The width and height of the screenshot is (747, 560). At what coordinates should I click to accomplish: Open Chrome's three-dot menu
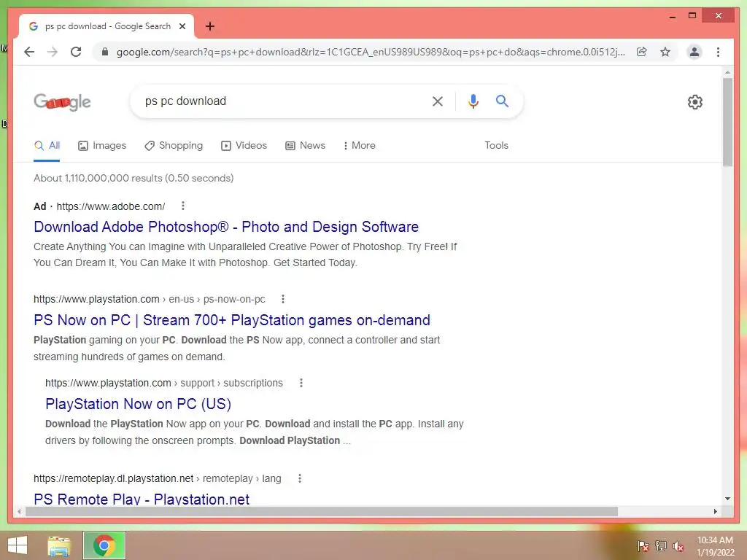(718, 52)
